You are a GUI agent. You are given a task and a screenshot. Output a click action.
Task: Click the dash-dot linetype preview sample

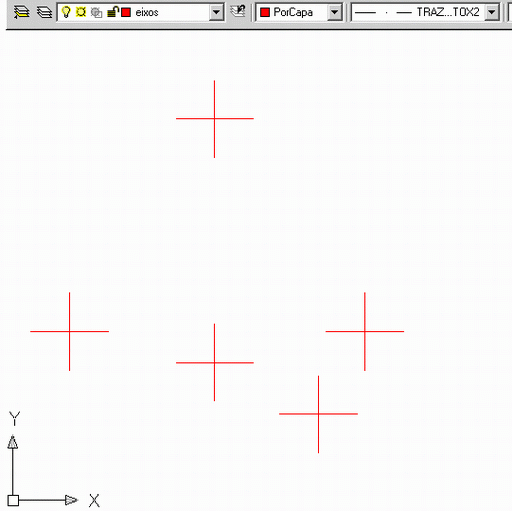pyautogui.click(x=383, y=13)
